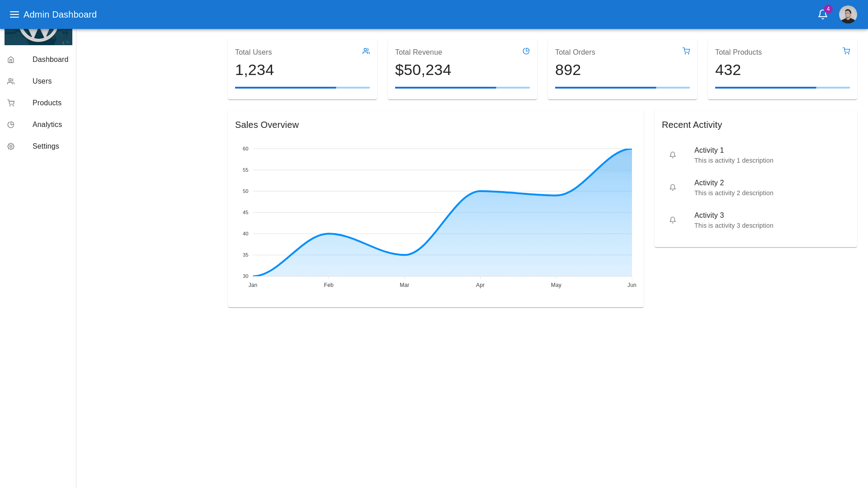Image resolution: width=868 pixels, height=488 pixels.
Task: Click cart icon on Total Orders card
Action: click(686, 51)
